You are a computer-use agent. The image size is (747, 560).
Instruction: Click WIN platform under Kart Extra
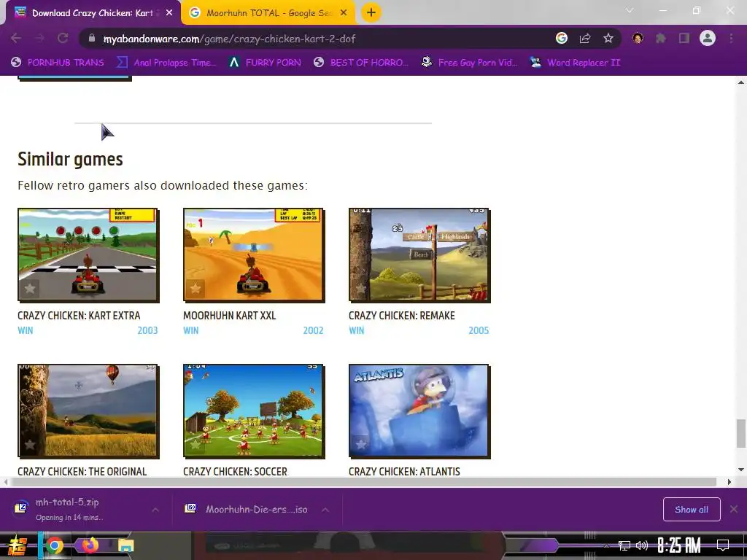coord(26,330)
